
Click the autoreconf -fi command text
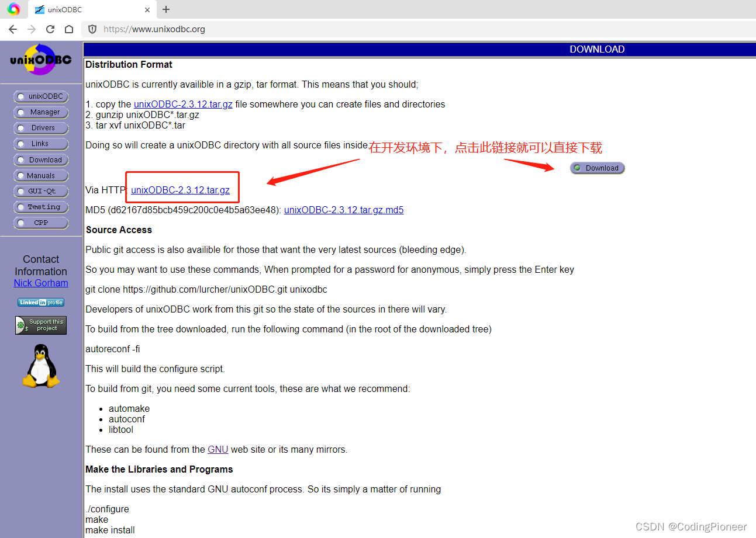tap(113, 349)
